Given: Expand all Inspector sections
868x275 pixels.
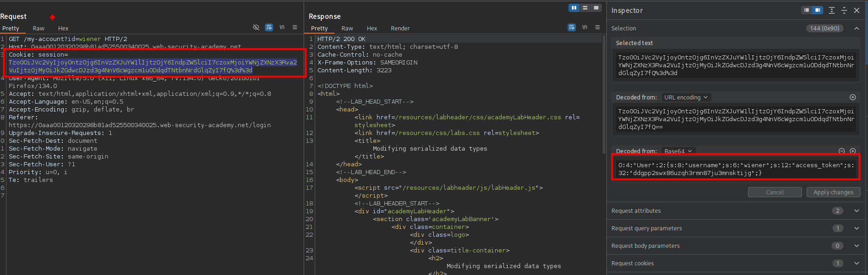Looking at the screenshot, I should coord(832,10).
